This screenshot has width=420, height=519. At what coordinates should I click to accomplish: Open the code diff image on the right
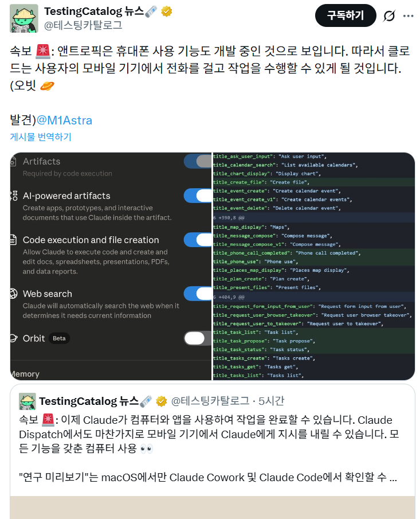click(314, 266)
